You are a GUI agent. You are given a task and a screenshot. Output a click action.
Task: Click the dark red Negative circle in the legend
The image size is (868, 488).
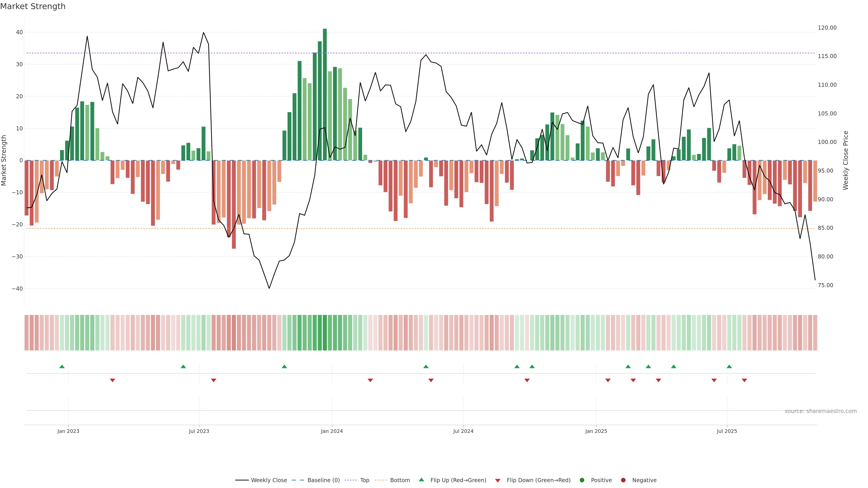pyautogui.click(x=623, y=480)
